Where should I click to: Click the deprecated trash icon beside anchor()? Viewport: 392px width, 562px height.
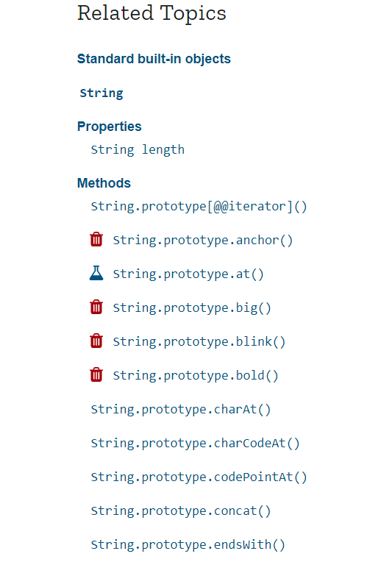click(96, 239)
